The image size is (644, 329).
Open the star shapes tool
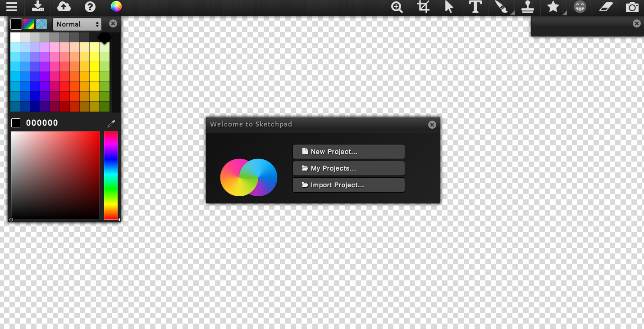[553, 7]
